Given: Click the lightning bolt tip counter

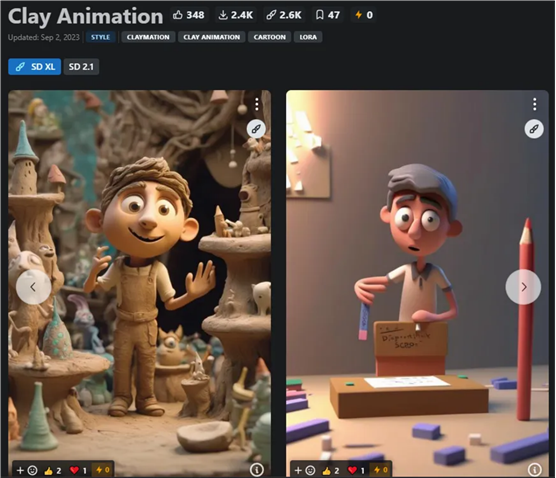Looking at the screenshot, I should (364, 15).
